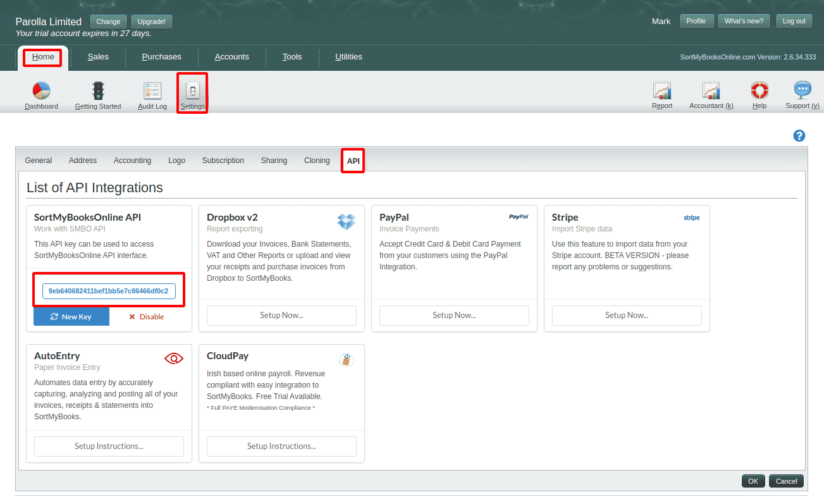
Task: Click the Dropbox v2 card title
Action: tap(232, 218)
